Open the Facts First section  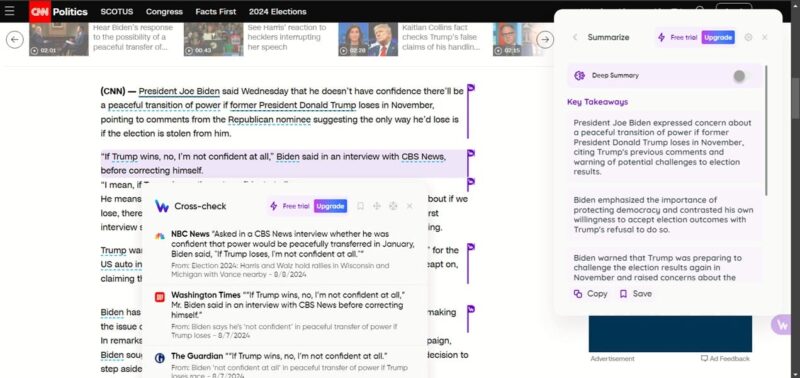coord(216,11)
